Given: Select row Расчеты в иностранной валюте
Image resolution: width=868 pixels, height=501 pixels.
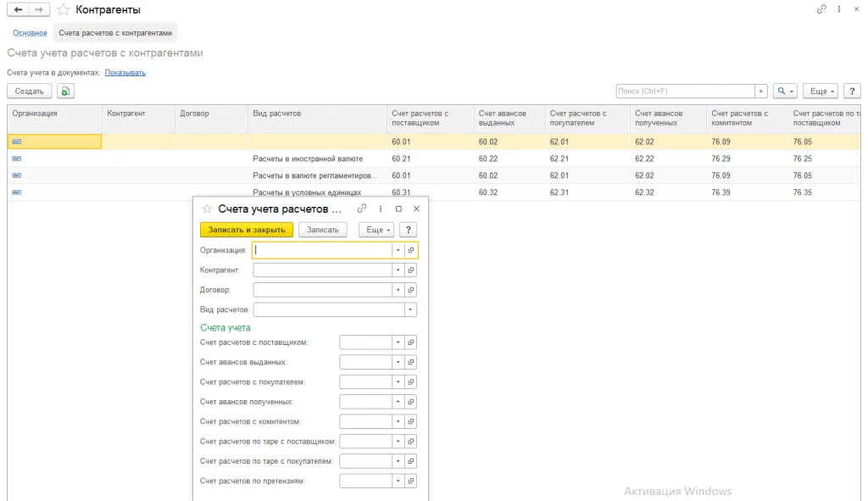Looking at the screenshot, I should click(x=434, y=159).
